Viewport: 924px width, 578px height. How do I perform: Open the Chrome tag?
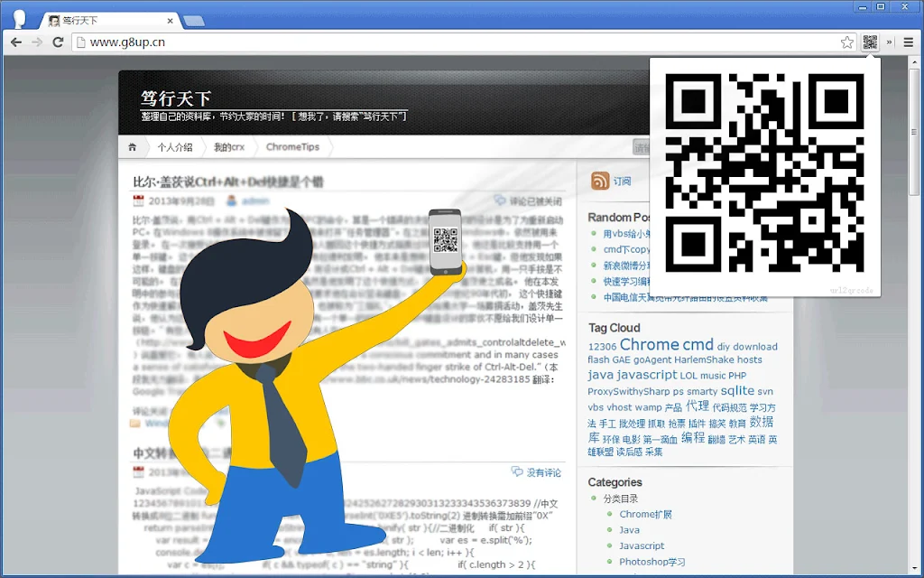[x=649, y=344]
